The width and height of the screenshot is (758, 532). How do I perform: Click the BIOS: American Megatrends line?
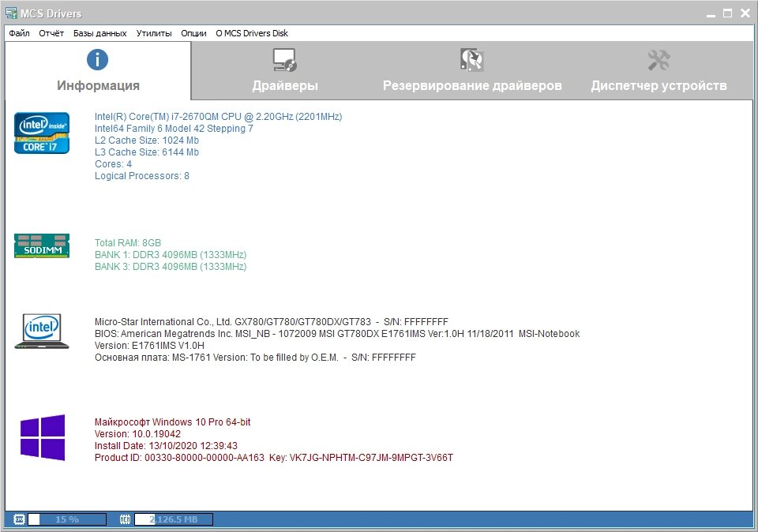[337, 333]
